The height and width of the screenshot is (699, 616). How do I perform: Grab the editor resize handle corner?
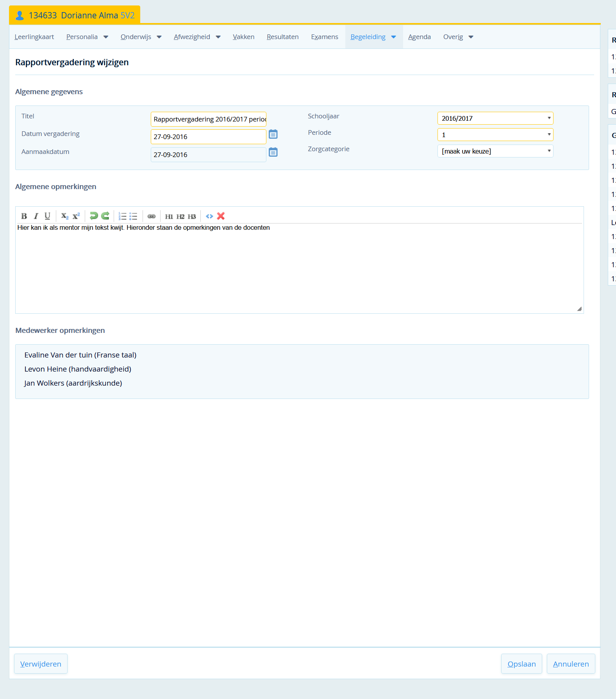point(579,309)
